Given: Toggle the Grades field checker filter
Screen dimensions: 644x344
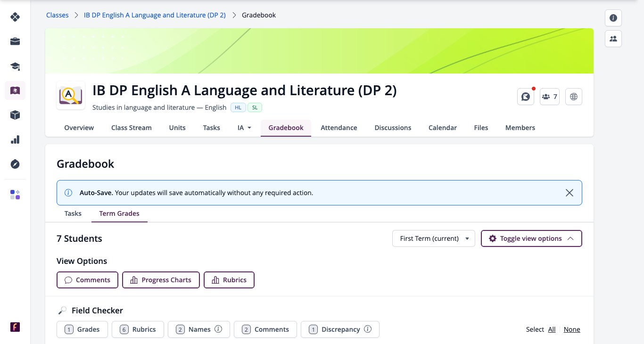Looking at the screenshot, I should [x=82, y=329].
